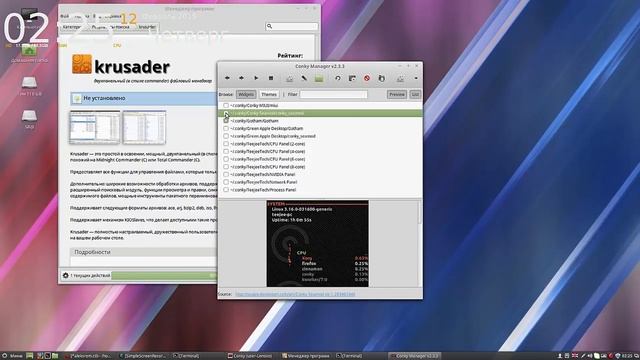Switch browse mode to Themes
The image size is (640, 360).
point(269,94)
